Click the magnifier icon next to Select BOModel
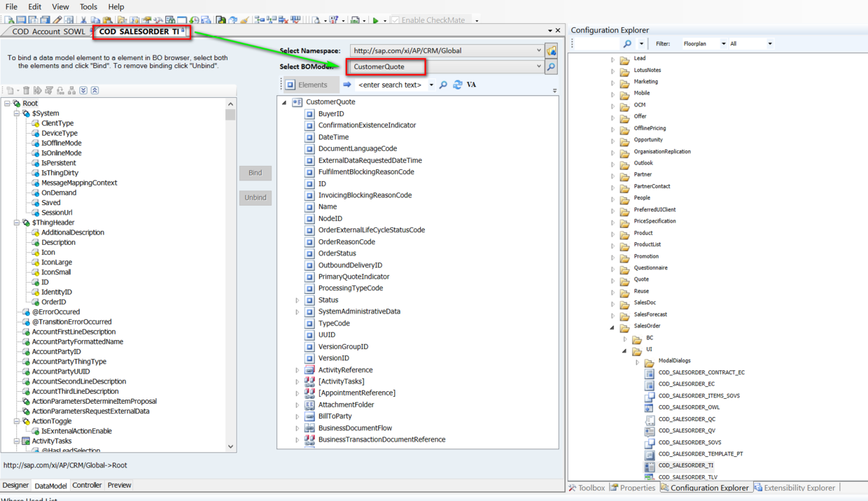 (x=552, y=67)
